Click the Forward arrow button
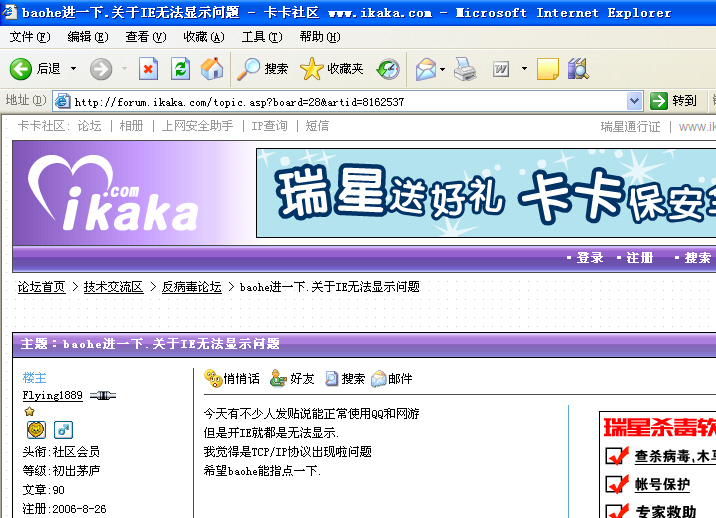 [101, 69]
